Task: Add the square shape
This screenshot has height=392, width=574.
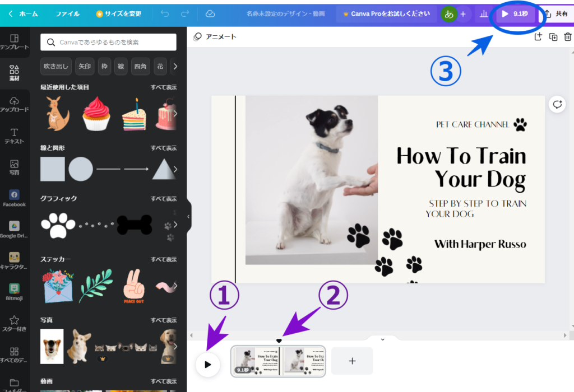Action: 53,169
